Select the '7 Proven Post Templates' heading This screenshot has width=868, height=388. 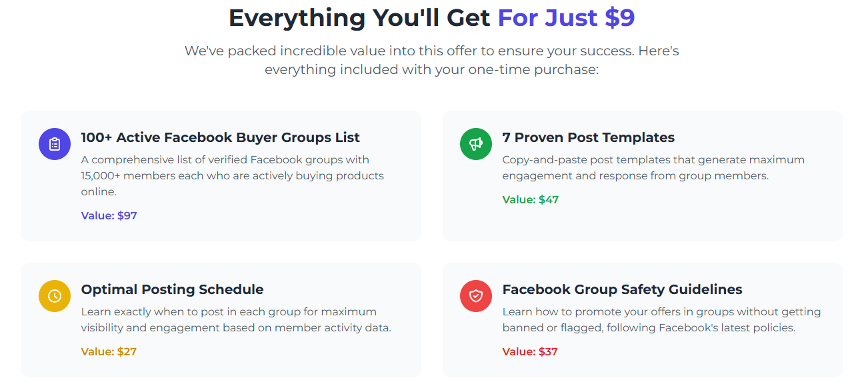[588, 137]
